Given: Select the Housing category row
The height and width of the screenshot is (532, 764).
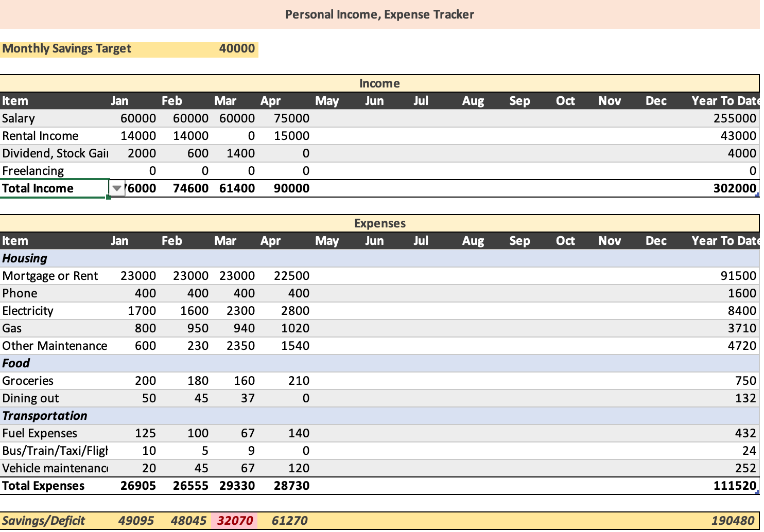Looking at the screenshot, I should point(24,258).
